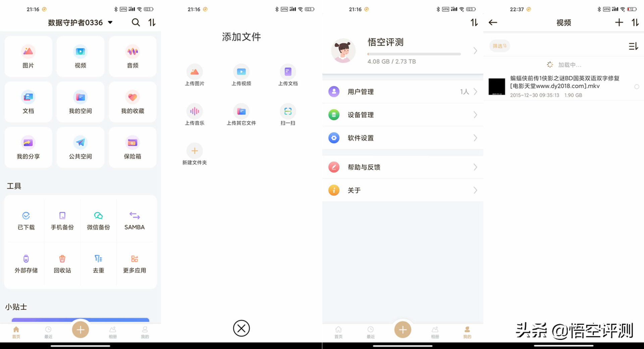Tap the '4.08 GB / 2.73 TB' storage text

[x=391, y=61]
